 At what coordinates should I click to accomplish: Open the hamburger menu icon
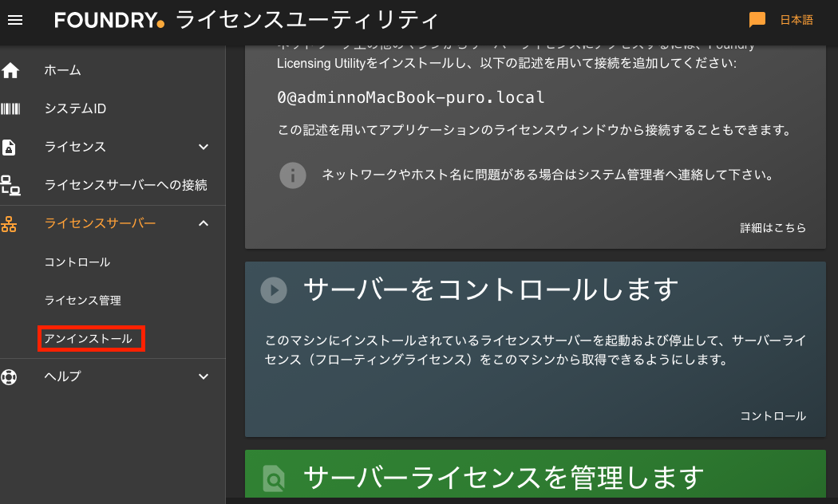15,20
